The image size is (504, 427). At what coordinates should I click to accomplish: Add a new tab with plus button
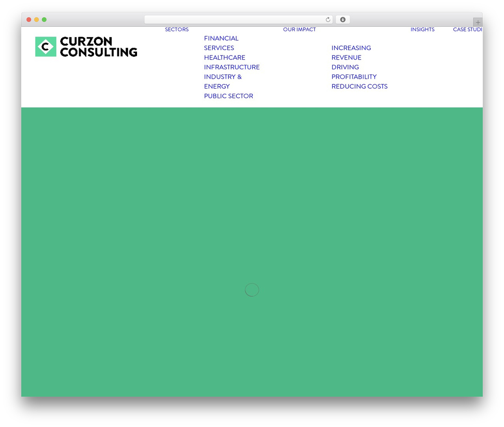478,22
